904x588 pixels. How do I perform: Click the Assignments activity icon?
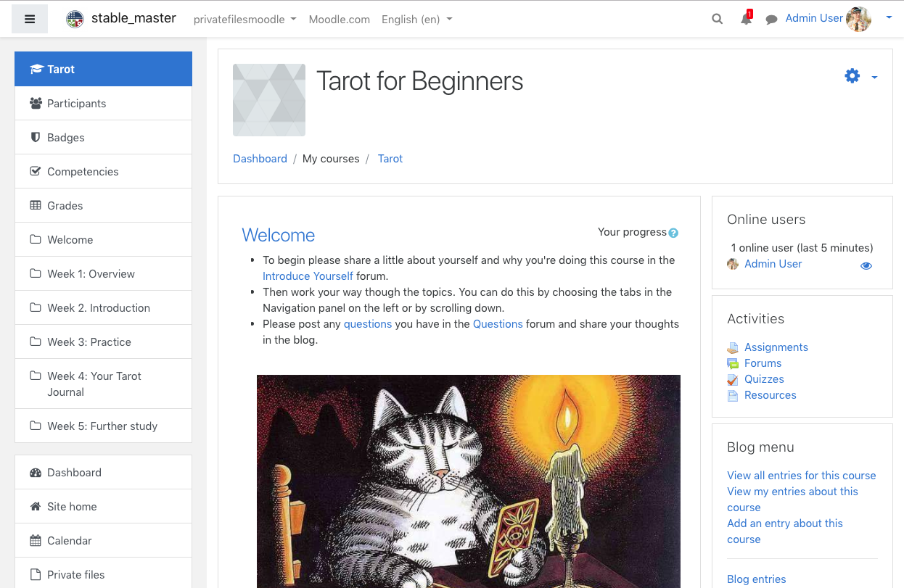pyautogui.click(x=733, y=347)
